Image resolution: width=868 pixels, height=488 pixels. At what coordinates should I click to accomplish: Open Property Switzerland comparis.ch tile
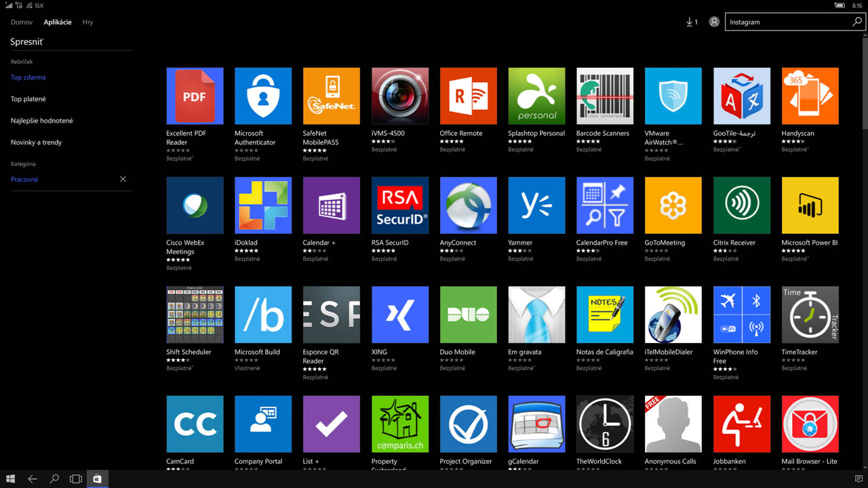tap(400, 424)
